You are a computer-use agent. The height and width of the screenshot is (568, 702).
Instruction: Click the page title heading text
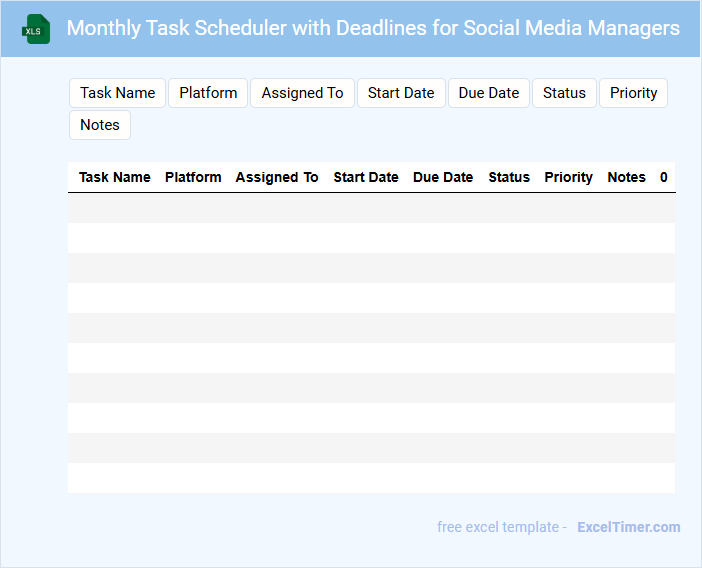373,28
